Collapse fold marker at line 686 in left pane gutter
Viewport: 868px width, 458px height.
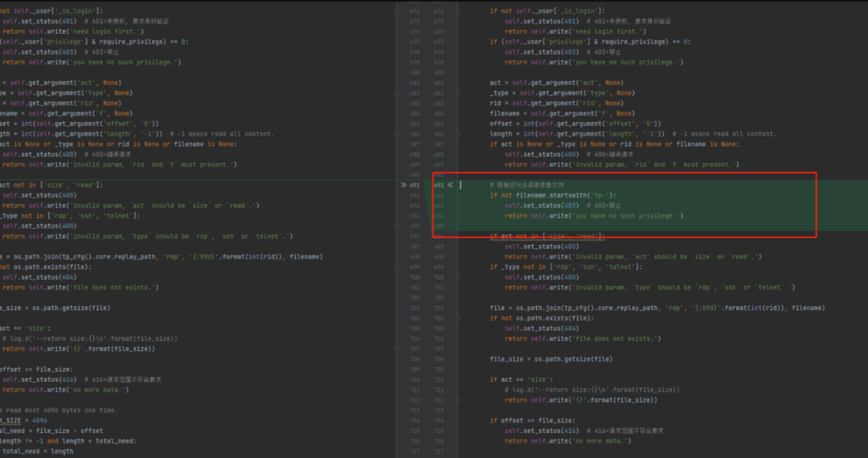(396, 134)
